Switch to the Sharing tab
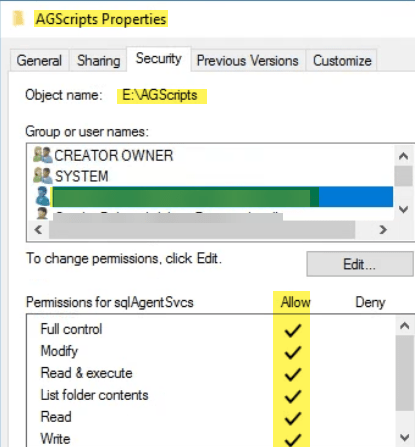Image resolution: width=416 pixels, height=448 pixels. point(98,61)
